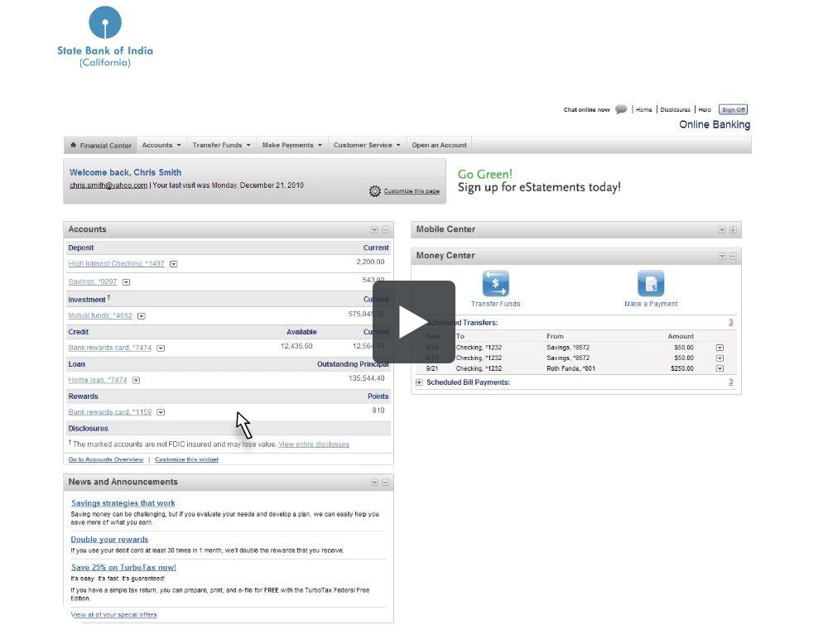Open the Accounts menu in navigation bar
828x644 pixels.
[161, 145]
